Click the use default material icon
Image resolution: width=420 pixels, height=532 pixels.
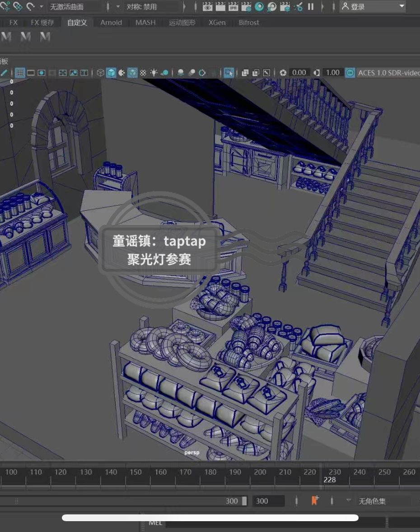121,73
